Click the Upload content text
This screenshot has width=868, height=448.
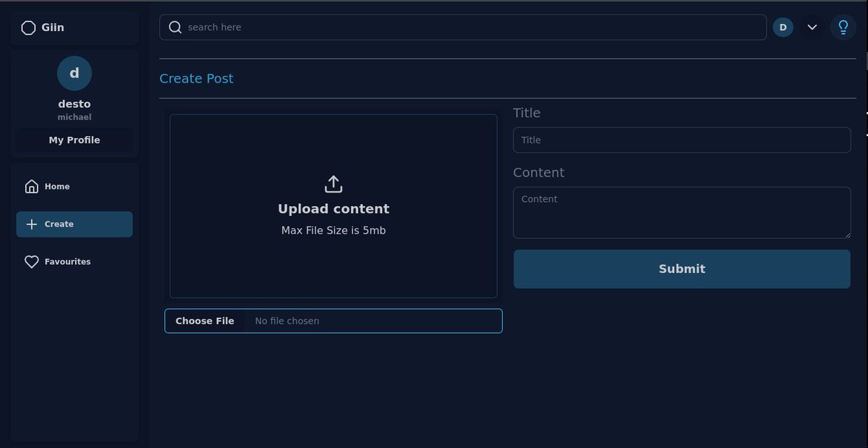[x=333, y=209]
